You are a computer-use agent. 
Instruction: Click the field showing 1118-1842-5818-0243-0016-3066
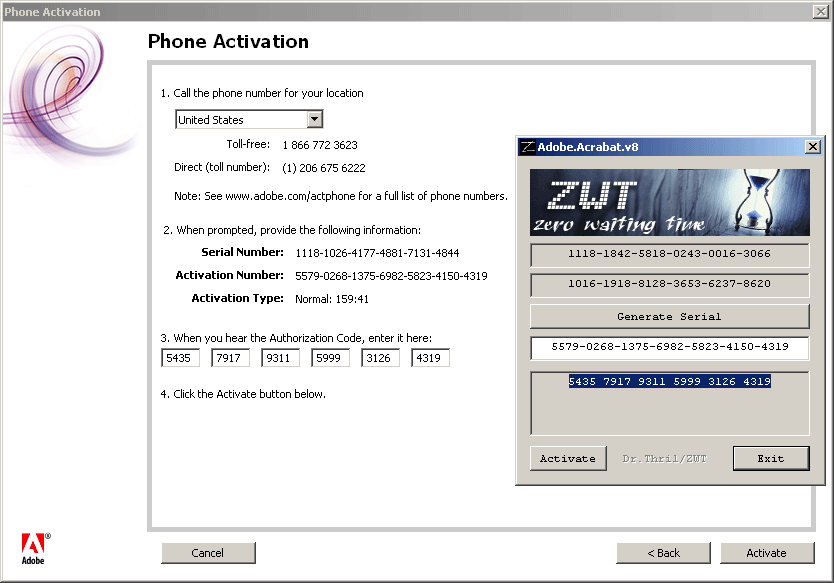pyautogui.click(x=670, y=254)
